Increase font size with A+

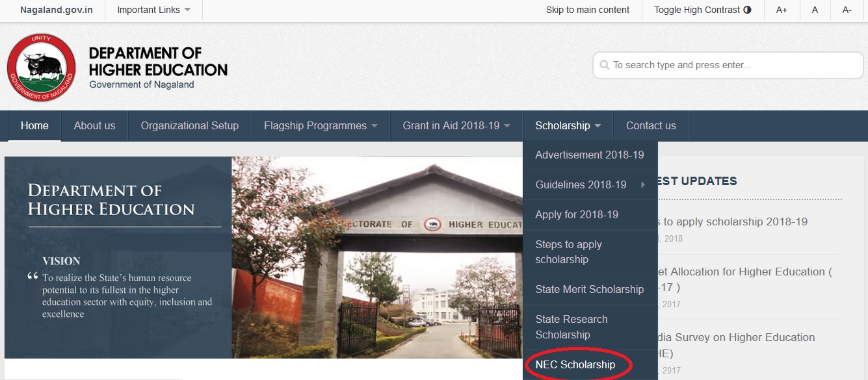tap(782, 10)
